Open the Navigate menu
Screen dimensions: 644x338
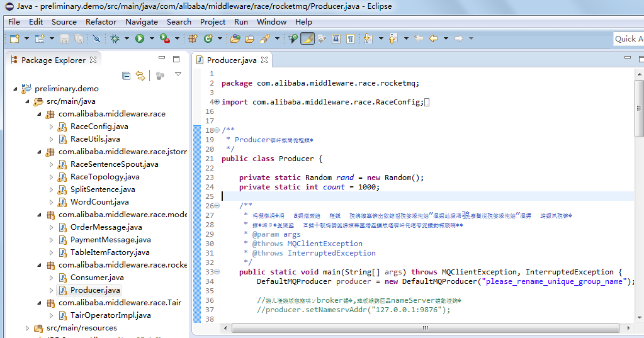pos(141,21)
